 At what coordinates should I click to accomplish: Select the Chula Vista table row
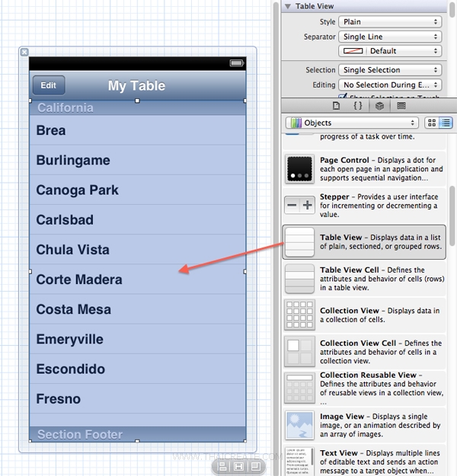coord(138,249)
